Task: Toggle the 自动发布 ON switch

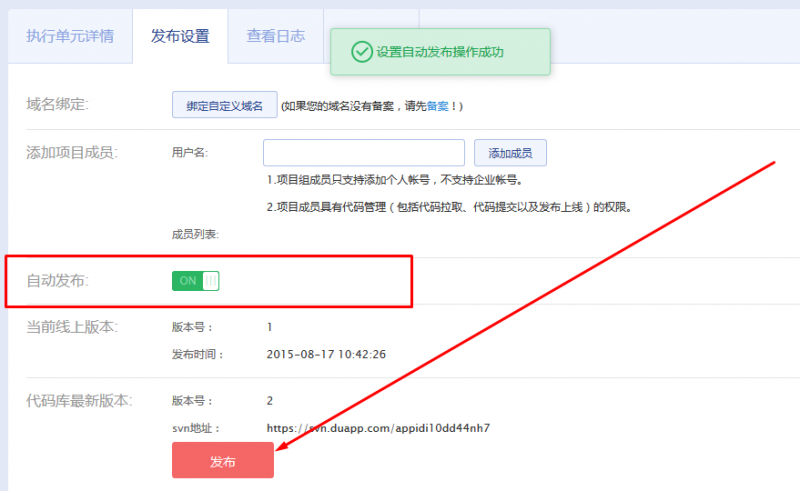Action: coord(195,281)
